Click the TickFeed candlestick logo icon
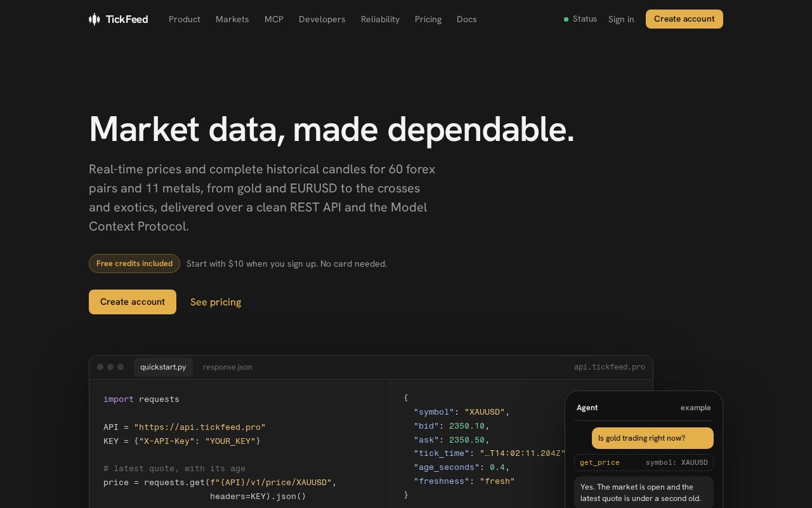Viewport: 812px width, 508px height. [x=95, y=19]
